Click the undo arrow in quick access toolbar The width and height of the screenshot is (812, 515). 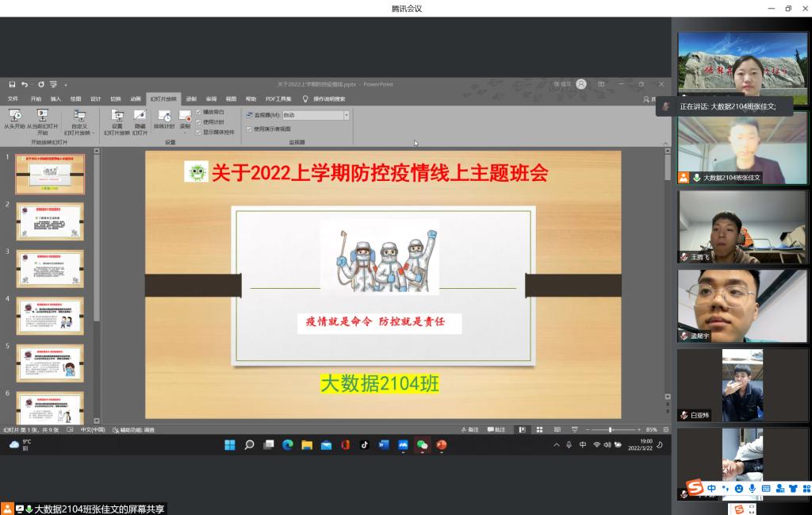coord(25,84)
